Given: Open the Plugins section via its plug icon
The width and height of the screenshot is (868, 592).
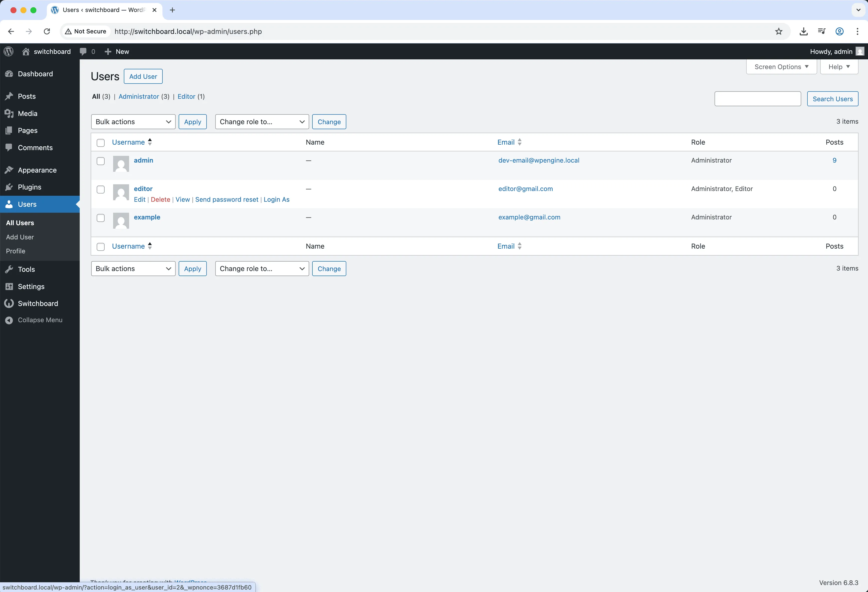Looking at the screenshot, I should coord(9,187).
